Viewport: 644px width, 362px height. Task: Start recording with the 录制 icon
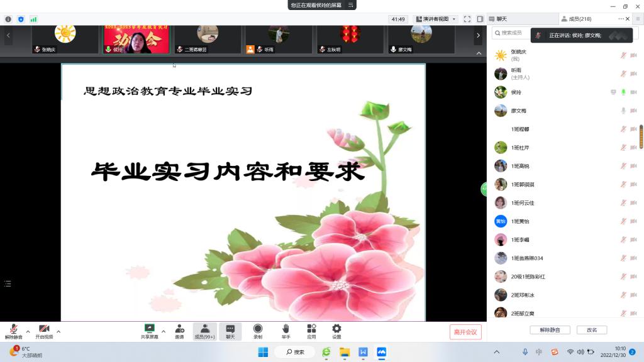(x=258, y=329)
